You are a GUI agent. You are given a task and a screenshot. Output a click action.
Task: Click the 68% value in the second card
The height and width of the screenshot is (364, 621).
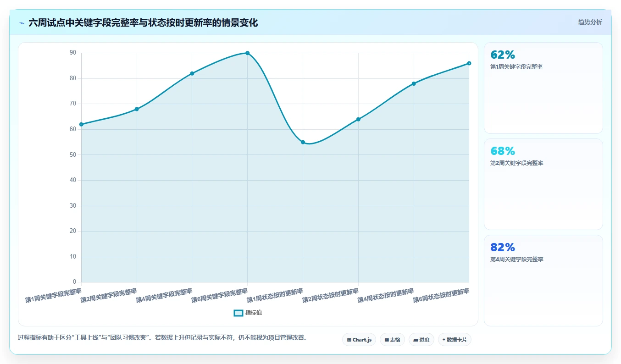(503, 151)
